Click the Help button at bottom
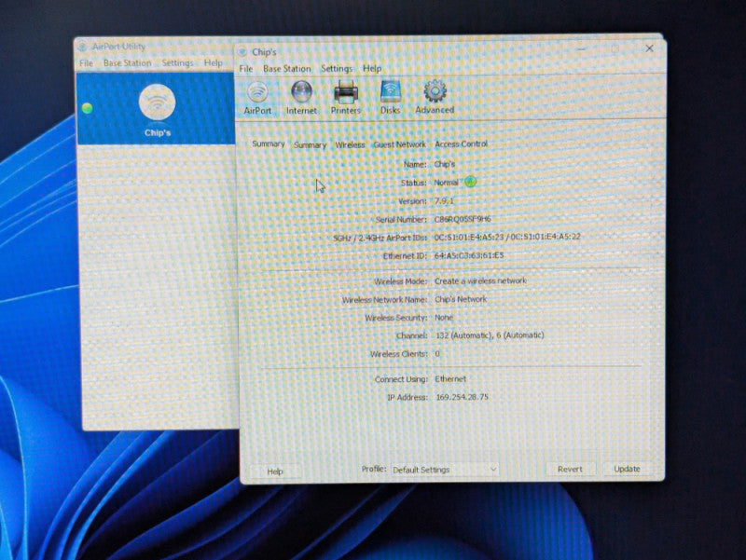 (275, 471)
